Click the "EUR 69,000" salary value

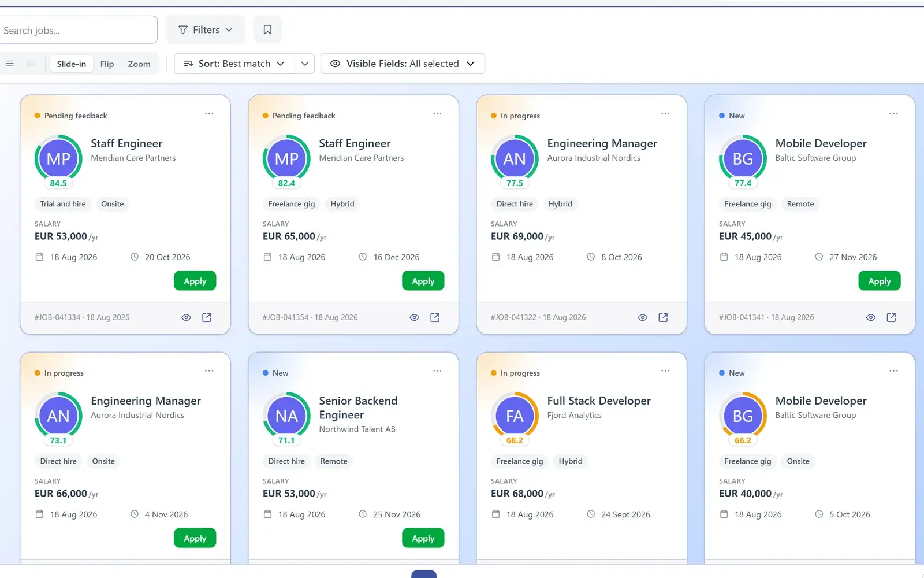coord(517,236)
